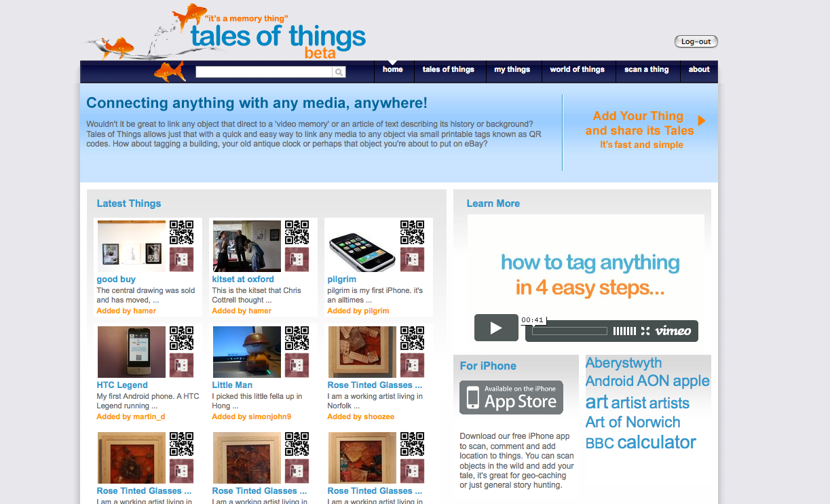830x504 pixels.
Task: Select the AON tag
Action: click(x=652, y=381)
